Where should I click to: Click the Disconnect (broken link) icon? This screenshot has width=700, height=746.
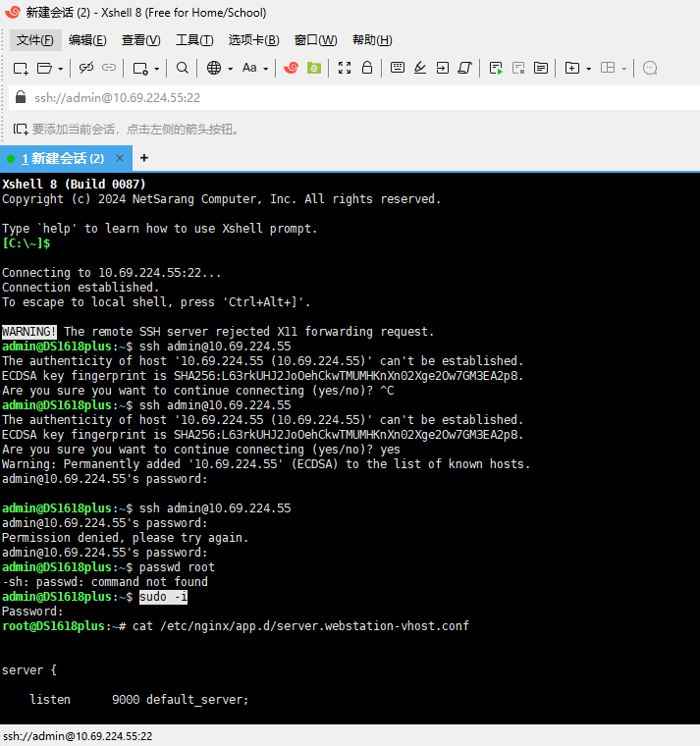86,68
